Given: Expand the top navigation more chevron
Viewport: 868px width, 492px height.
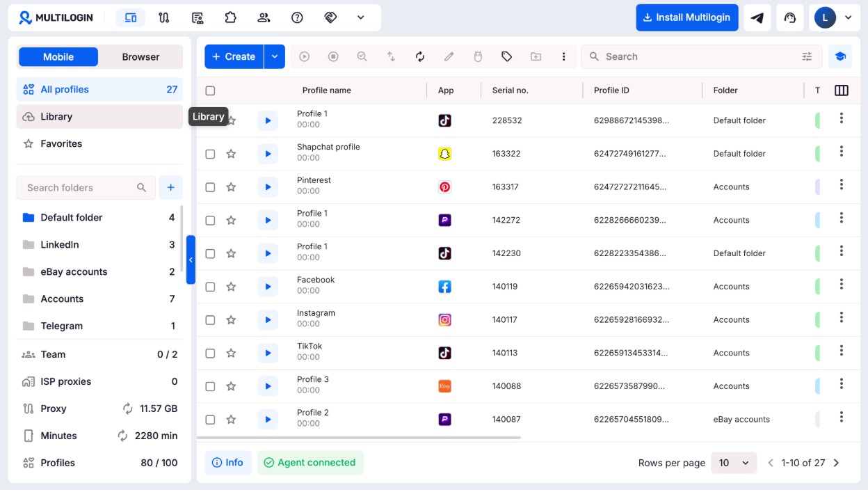Looking at the screenshot, I should coord(360,17).
